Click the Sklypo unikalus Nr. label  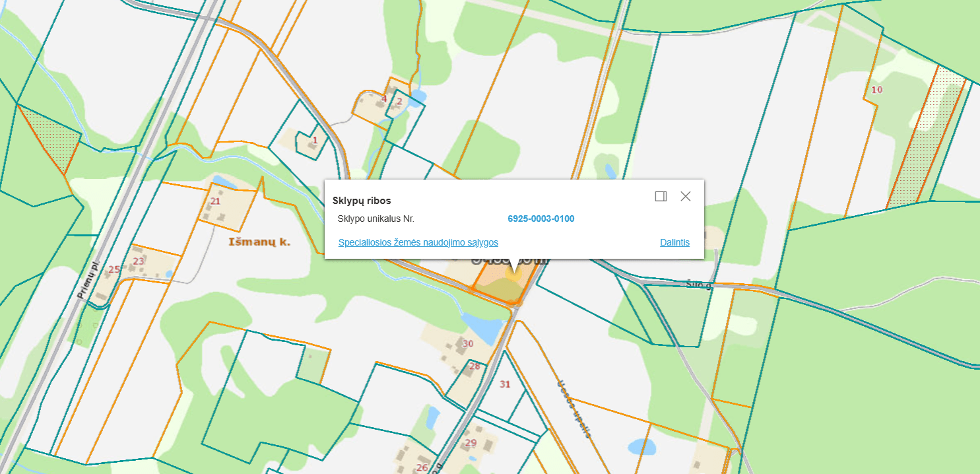[376, 219]
